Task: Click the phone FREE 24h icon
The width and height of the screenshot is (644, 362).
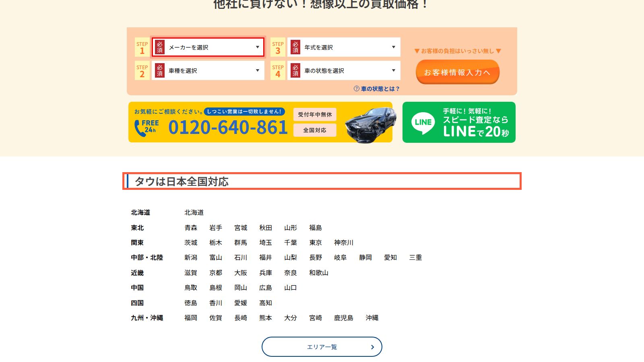Action: click(x=147, y=128)
